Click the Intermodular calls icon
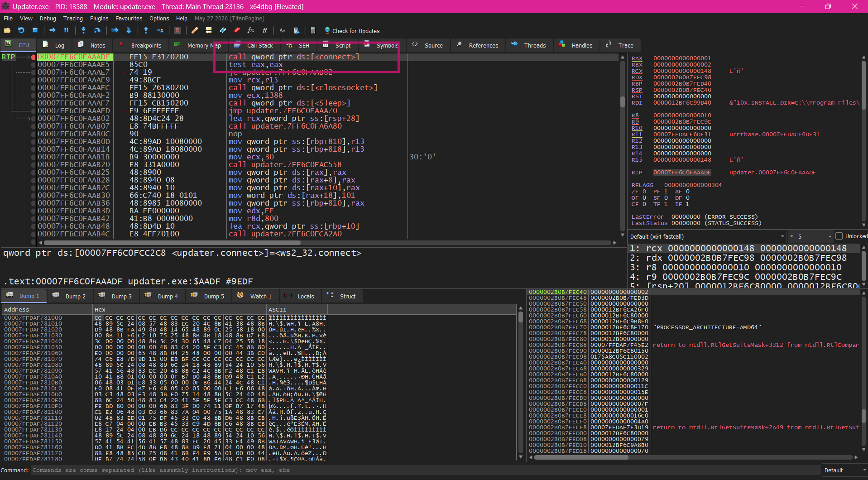Viewport: 868px width, 480px height. pos(296,30)
